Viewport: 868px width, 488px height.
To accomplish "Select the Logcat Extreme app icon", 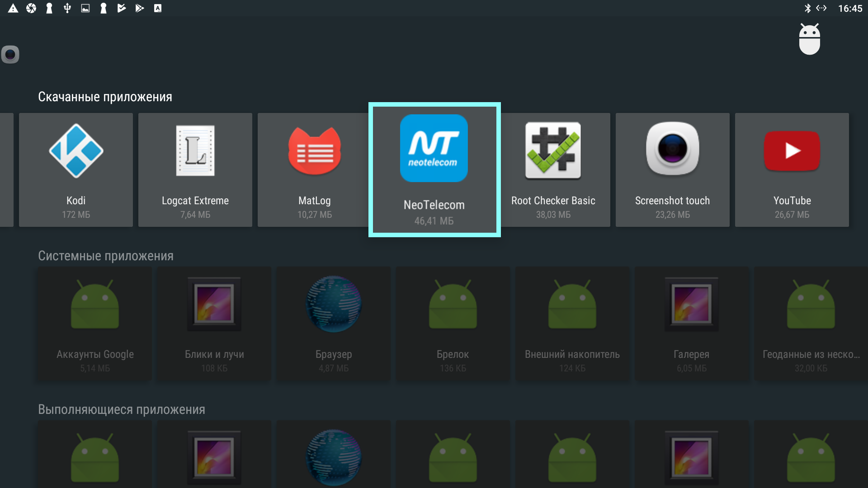I will [x=195, y=150].
